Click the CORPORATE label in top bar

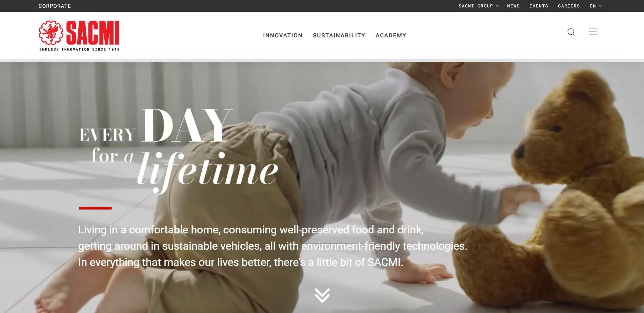(55, 6)
